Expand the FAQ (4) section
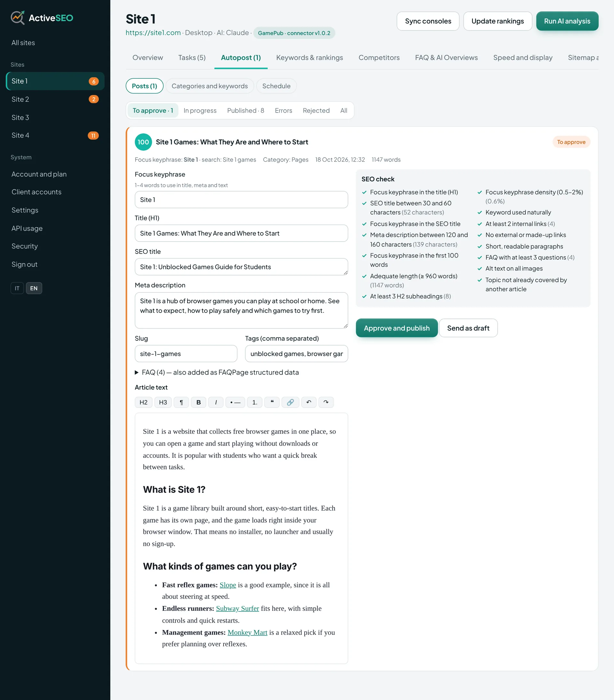Image resolution: width=614 pixels, height=700 pixels. pyautogui.click(x=216, y=372)
